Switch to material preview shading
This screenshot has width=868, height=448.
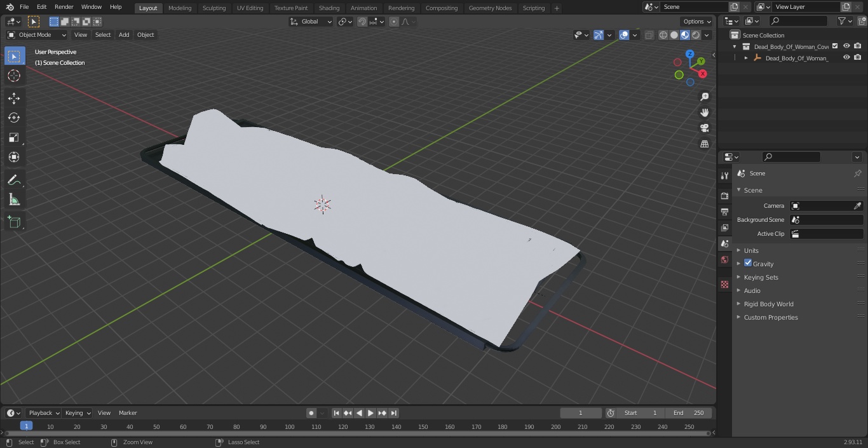pyautogui.click(x=685, y=35)
